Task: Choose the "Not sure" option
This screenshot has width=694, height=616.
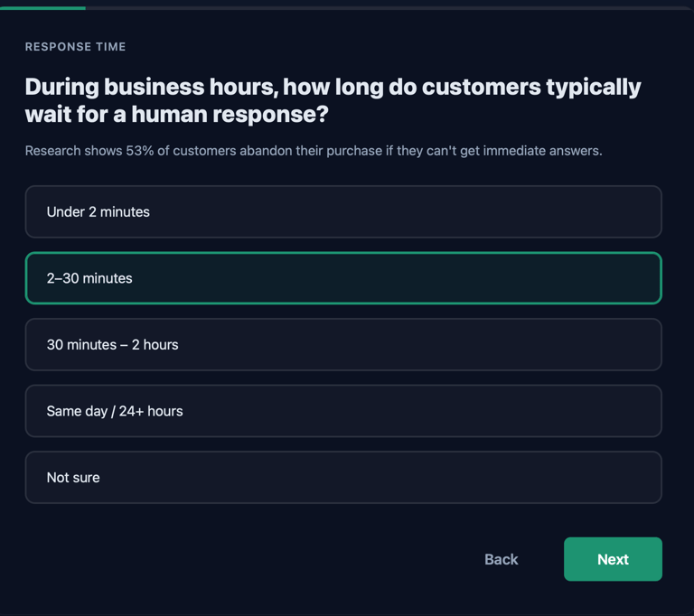Action: pyautogui.click(x=343, y=477)
